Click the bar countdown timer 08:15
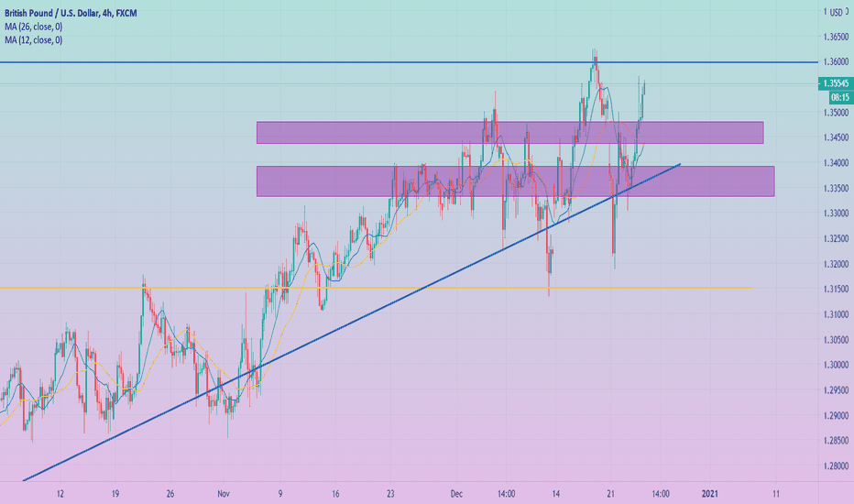Viewport: 854px width, 504px height. [x=841, y=97]
